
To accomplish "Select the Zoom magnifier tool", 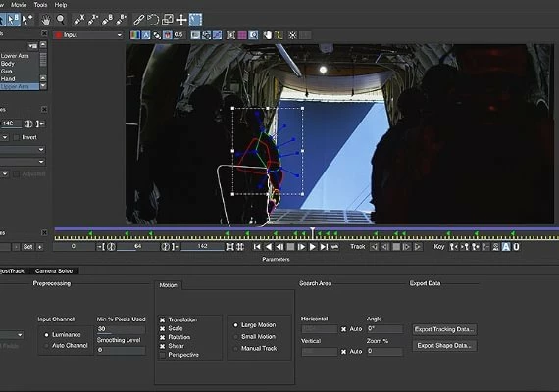I will coord(61,20).
